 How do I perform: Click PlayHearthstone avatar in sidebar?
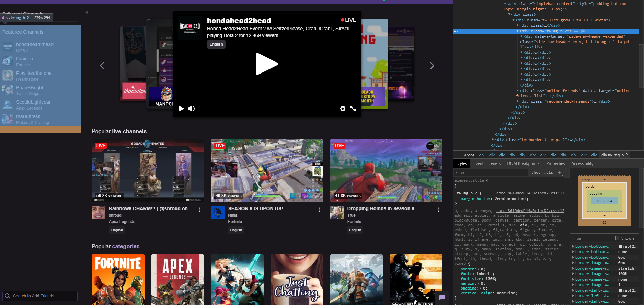tap(8, 76)
